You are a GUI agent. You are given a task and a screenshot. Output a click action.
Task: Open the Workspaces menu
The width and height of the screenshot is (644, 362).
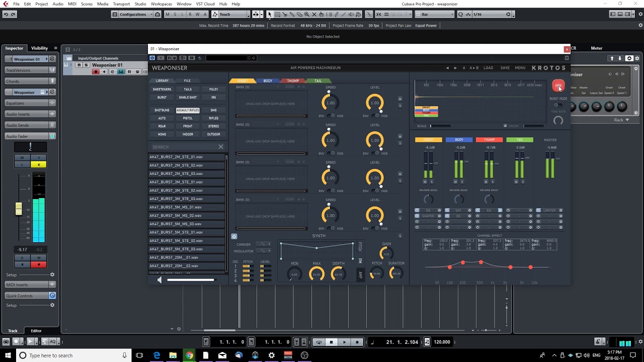(162, 4)
